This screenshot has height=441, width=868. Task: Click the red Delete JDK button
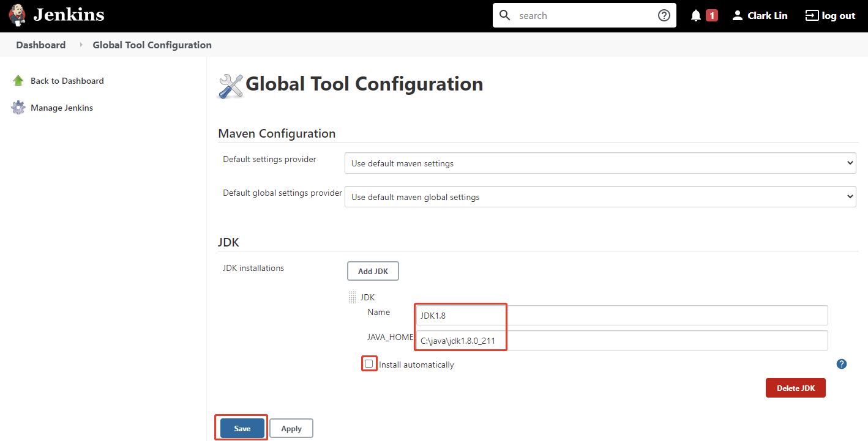tap(795, 388)
